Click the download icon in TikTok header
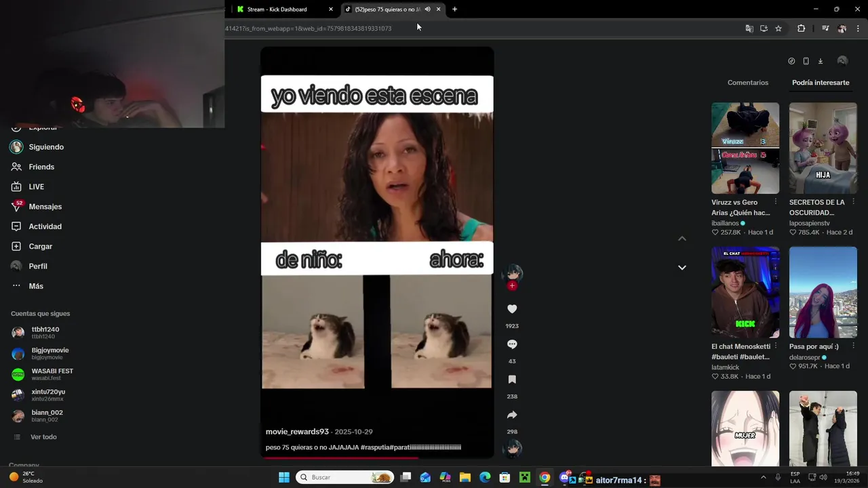This screenshot has height=488, width=868. (820, 61)
